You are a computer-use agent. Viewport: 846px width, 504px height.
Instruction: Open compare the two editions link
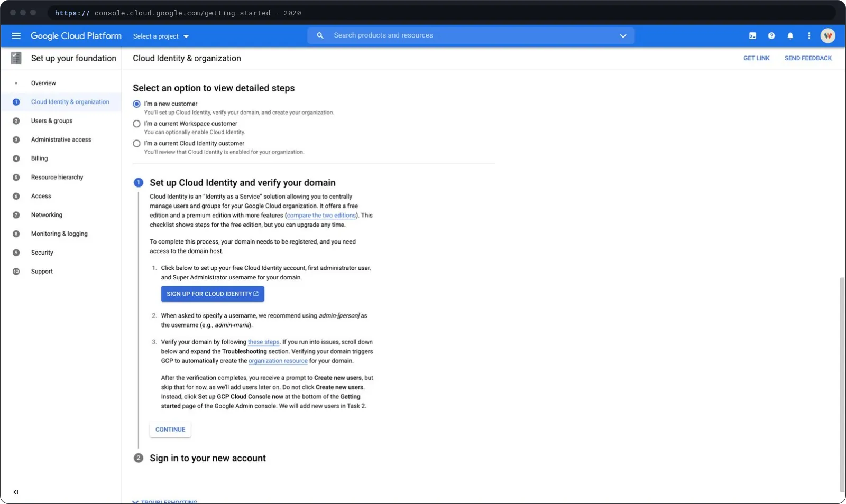click(x=321, y=216)
